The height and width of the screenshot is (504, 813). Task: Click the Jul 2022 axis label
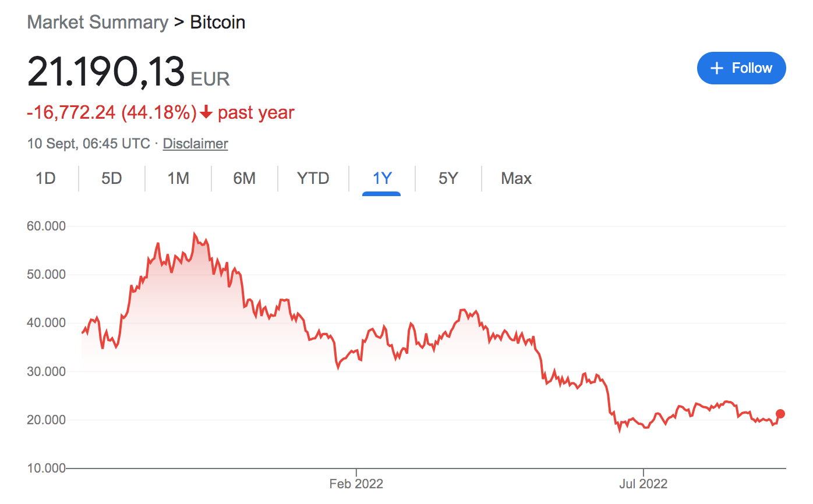pos(644,484)
